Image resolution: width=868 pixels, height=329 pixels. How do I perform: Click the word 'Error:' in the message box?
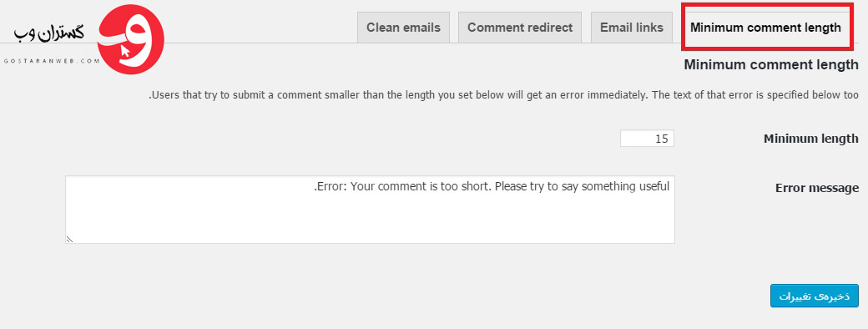(x=331, y=186)
